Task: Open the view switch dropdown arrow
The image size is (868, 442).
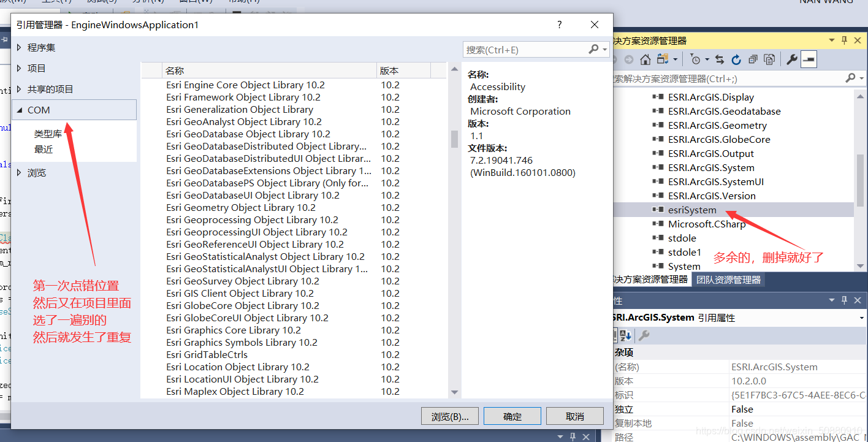Action: pos(676,59)
